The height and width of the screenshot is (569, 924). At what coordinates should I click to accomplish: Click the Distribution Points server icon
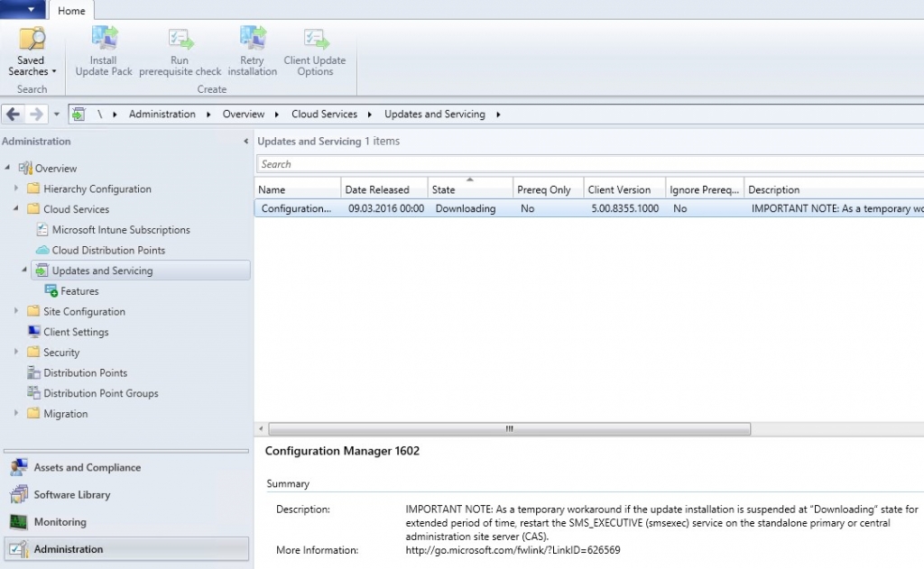click(x=33, y=372)
